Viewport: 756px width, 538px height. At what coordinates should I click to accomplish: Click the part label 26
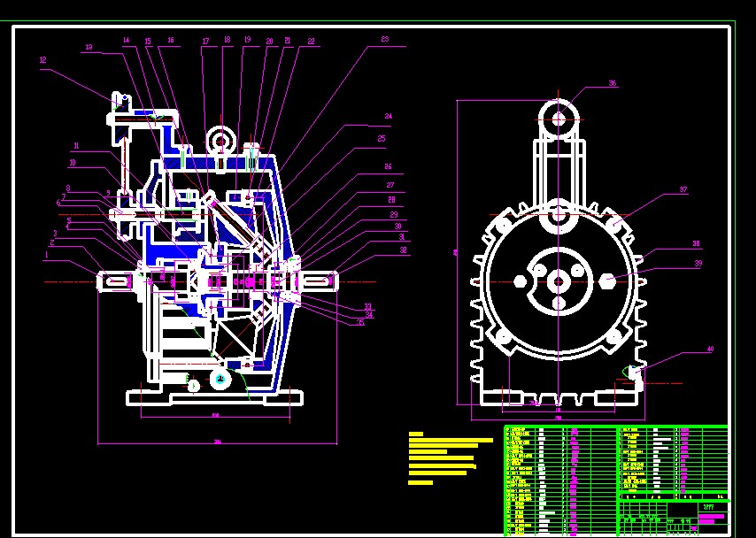point(388,167)
